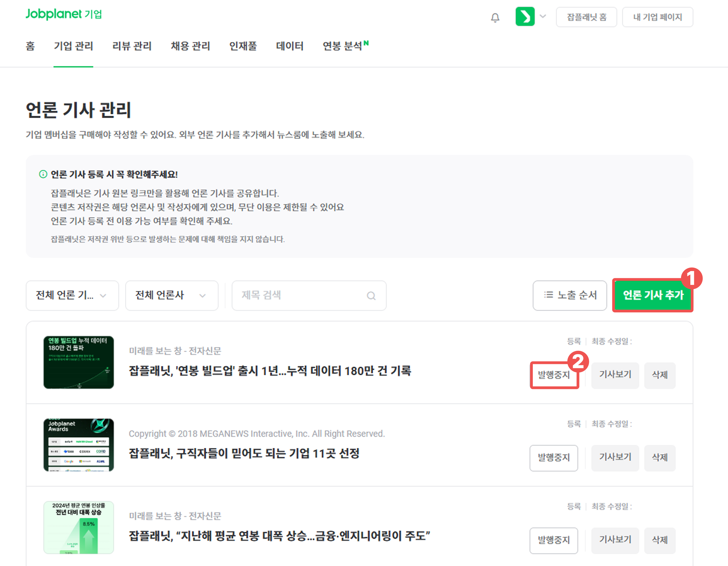Screen dimensions: 728x566
Task: Click 기사보기 for 연봉 빌드업 article
Action: click(615, 375)
